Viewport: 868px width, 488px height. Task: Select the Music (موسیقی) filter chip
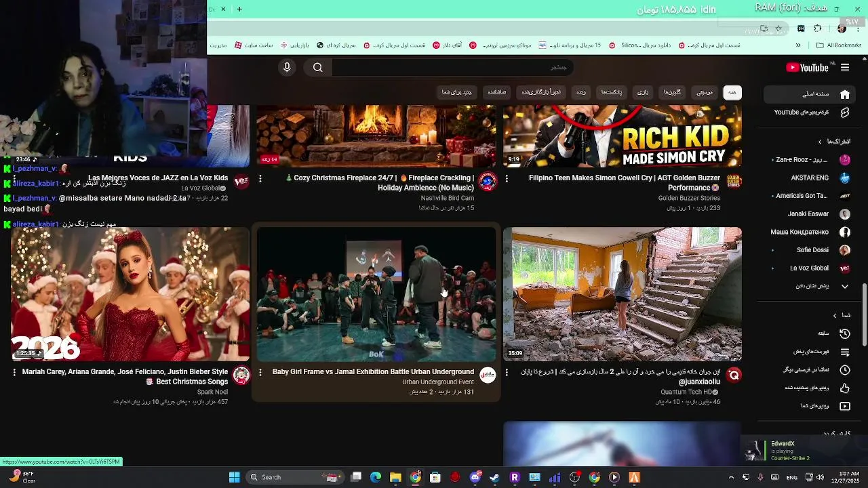(705, 92)
